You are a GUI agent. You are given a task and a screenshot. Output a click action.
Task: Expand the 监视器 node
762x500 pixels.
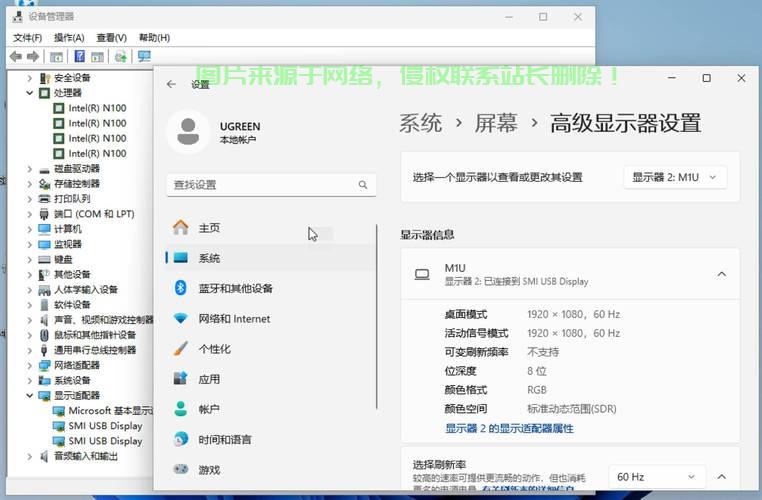pos(30,244)
